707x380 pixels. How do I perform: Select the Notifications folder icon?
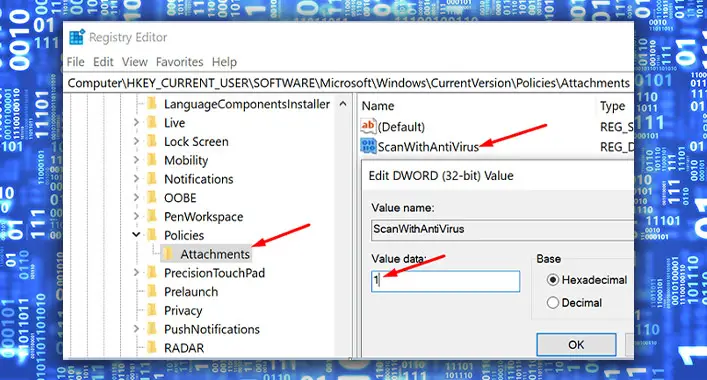pyautogui.click(x=152, y=179)
